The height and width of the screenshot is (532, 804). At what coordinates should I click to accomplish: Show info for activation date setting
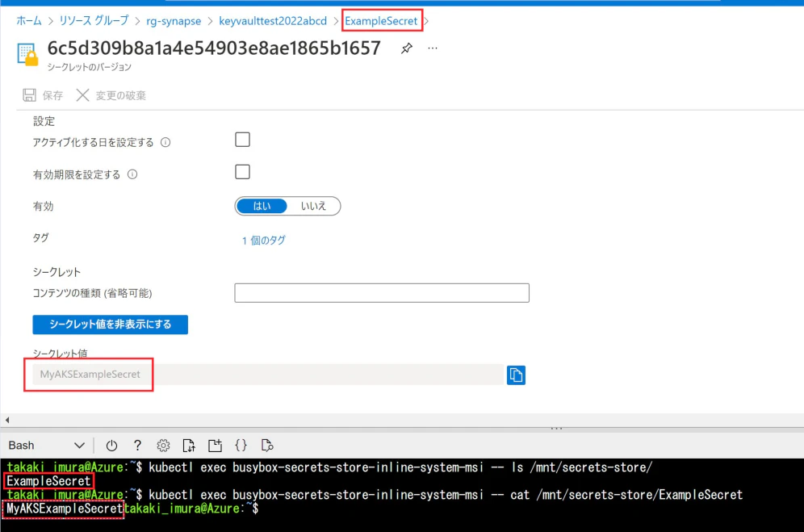[x=165, y=142]
